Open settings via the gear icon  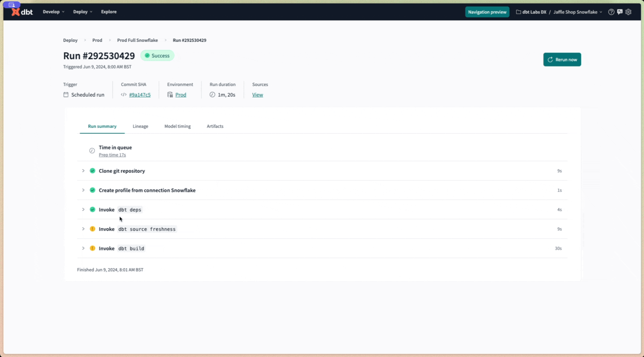(628, 12)
